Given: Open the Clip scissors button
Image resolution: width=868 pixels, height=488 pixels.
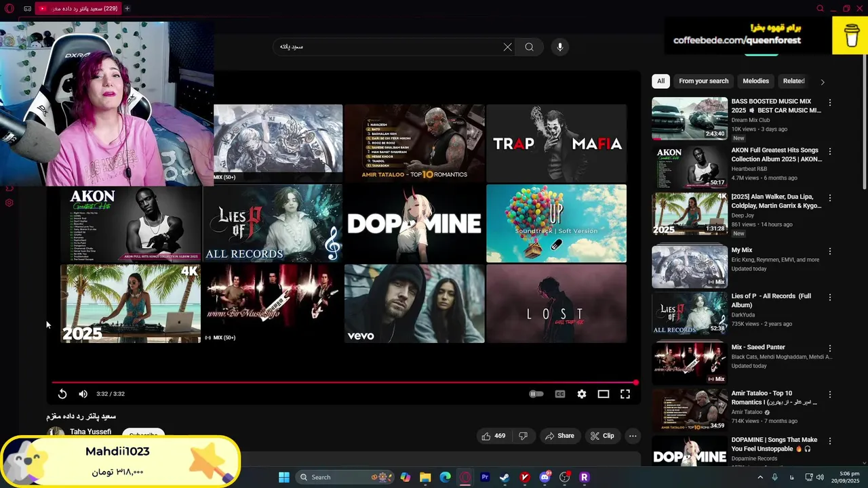Looking at the screenshot, I should coord(602,436).
